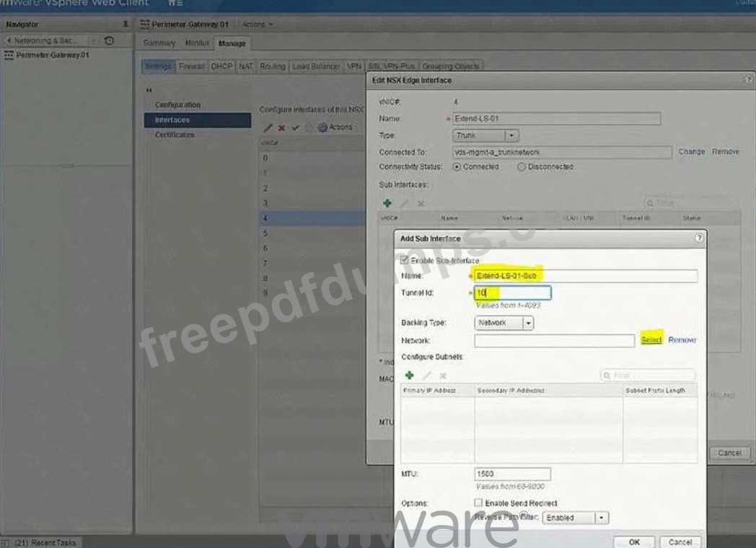Add a sub interface with the green plus

tap(387, 203)
